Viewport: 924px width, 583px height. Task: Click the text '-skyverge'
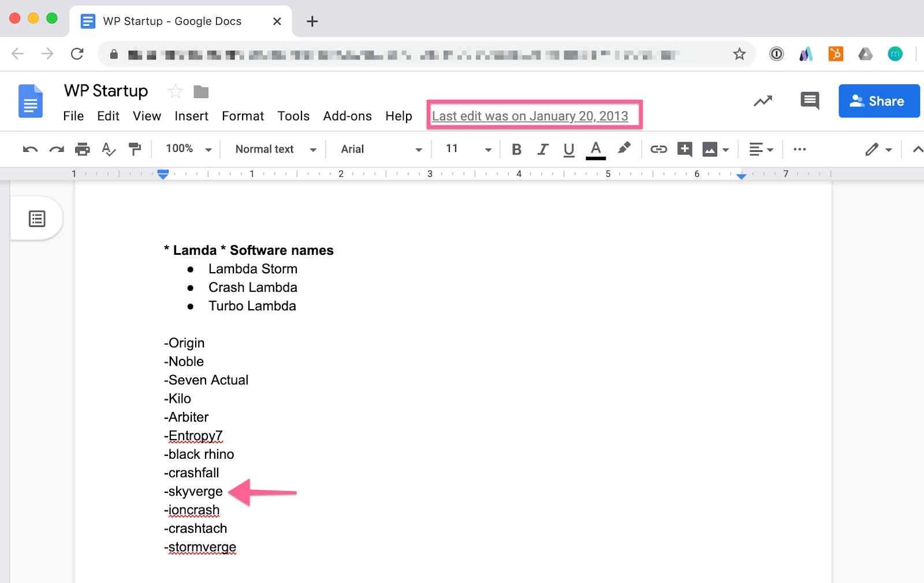(x=193, y=492)
